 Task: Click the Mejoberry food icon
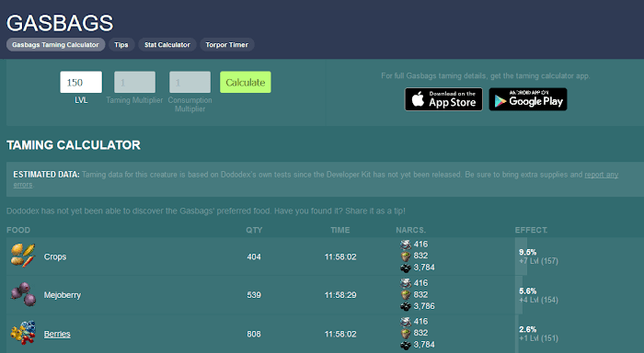tap(23, 294)
